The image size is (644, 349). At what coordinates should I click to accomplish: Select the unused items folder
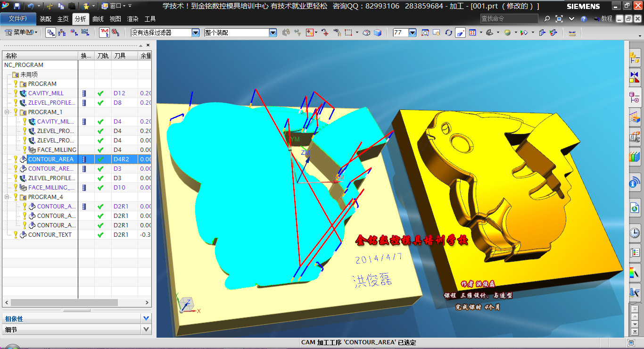pyautogui.click(x=29, y=75)
